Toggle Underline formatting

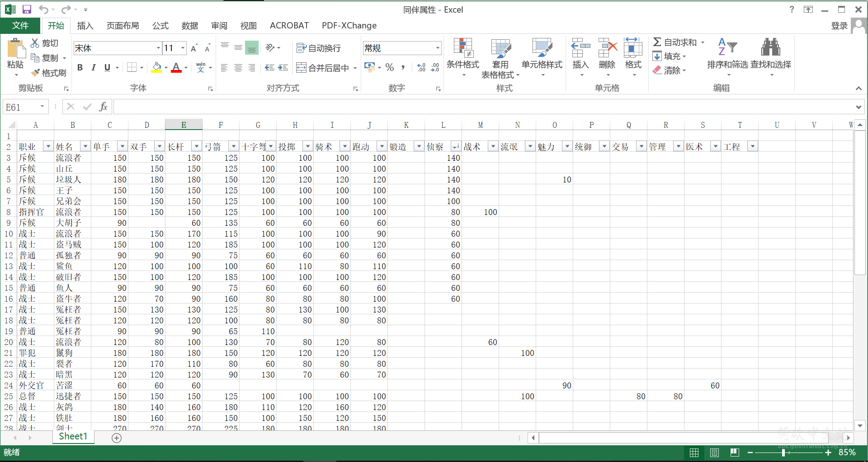[107, 68]
